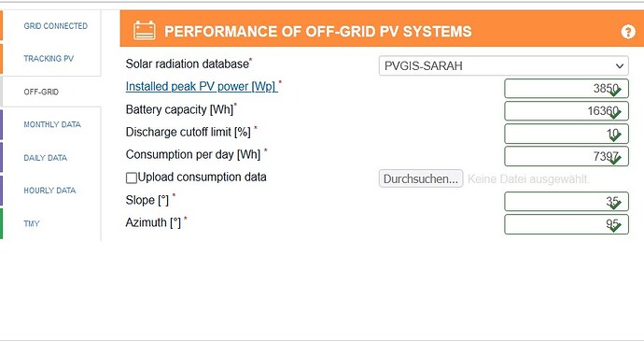Click the Consumption per day field

567,156
